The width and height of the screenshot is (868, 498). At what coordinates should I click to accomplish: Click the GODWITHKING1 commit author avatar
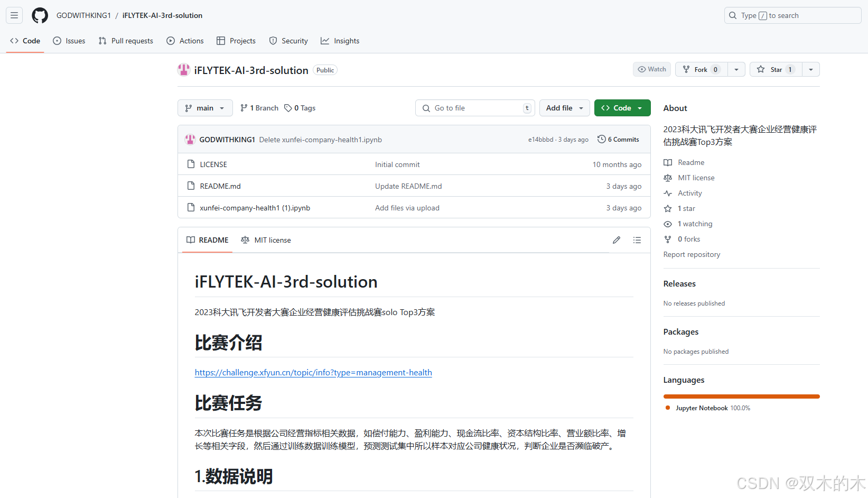[190, 140]
